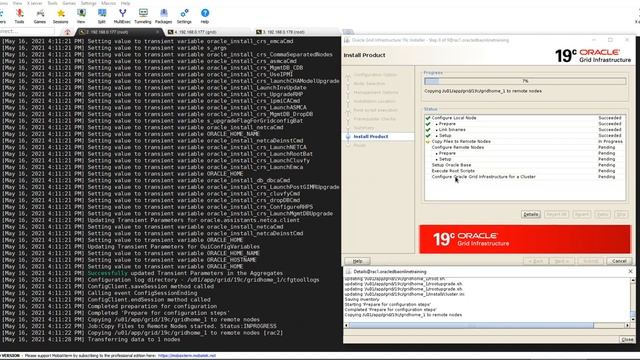Select the Node Selection installer step
The height and width of the screenshot is (360, 640).
(369, 84)
